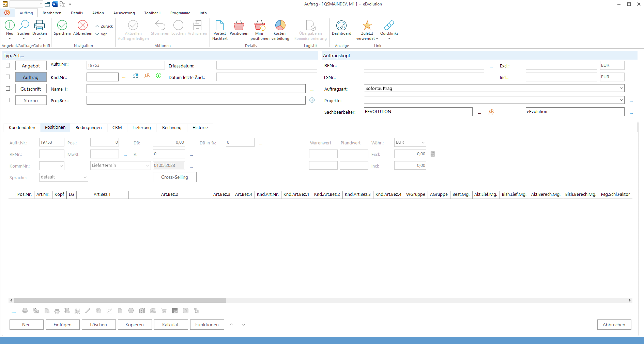Screen dimensions: 644x344
Task: Open the Währ. EUR currency dropdown
Action: pyautogui.click(x=423, y=142)
